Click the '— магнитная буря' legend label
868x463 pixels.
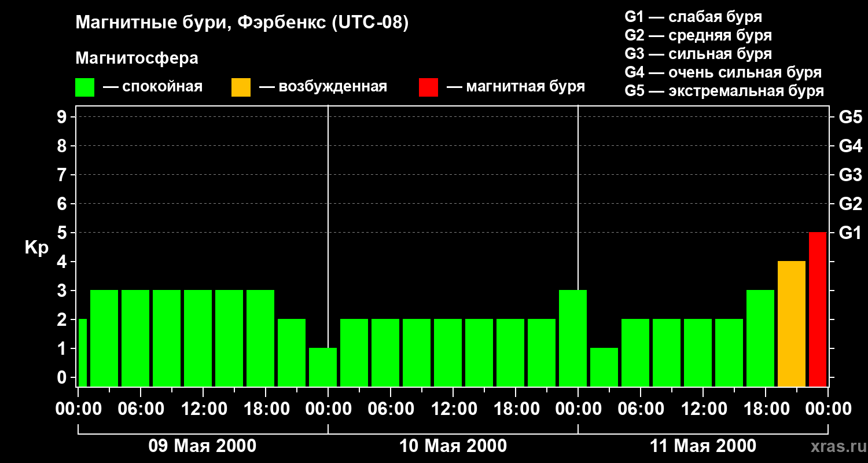(516, 87)
